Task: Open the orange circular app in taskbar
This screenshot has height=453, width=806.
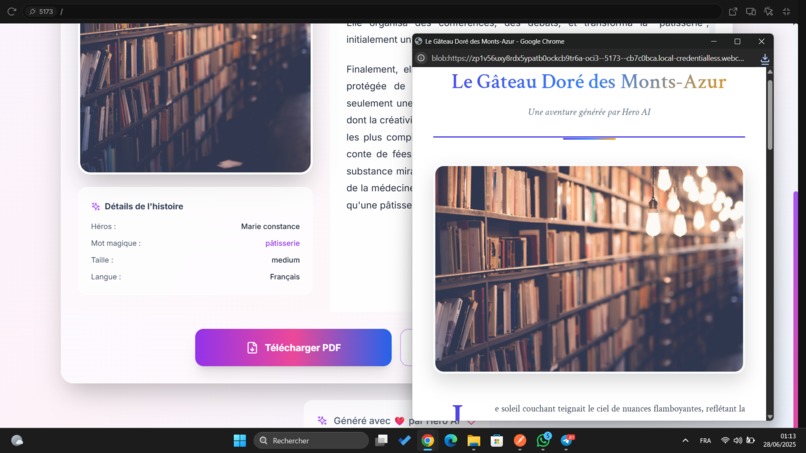Action: point(520,441)
